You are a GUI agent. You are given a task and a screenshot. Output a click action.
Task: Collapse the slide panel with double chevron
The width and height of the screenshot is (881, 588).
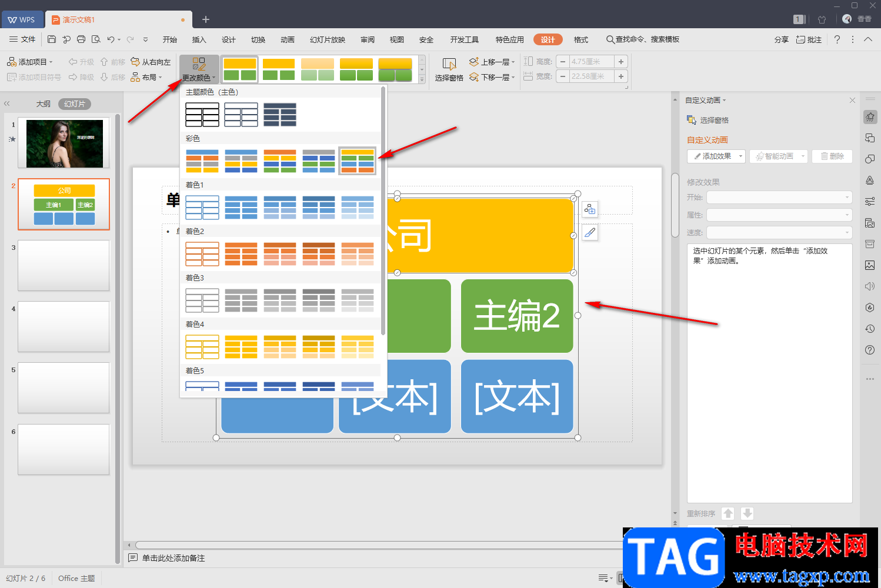pos(7,103)
